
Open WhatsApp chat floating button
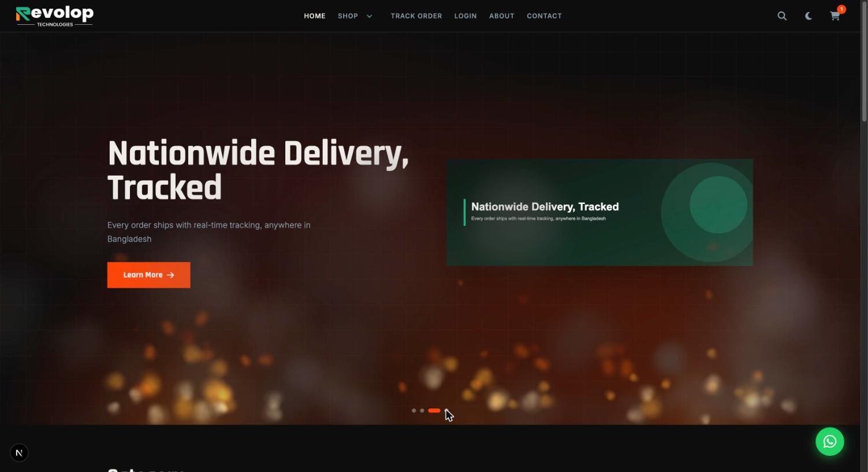830,441
